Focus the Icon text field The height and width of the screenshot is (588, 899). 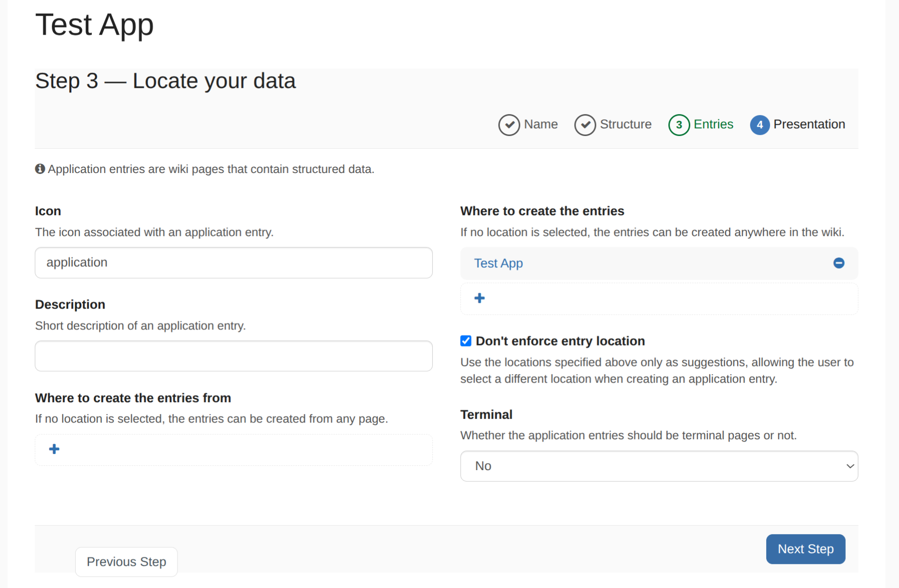click(234, 262)
